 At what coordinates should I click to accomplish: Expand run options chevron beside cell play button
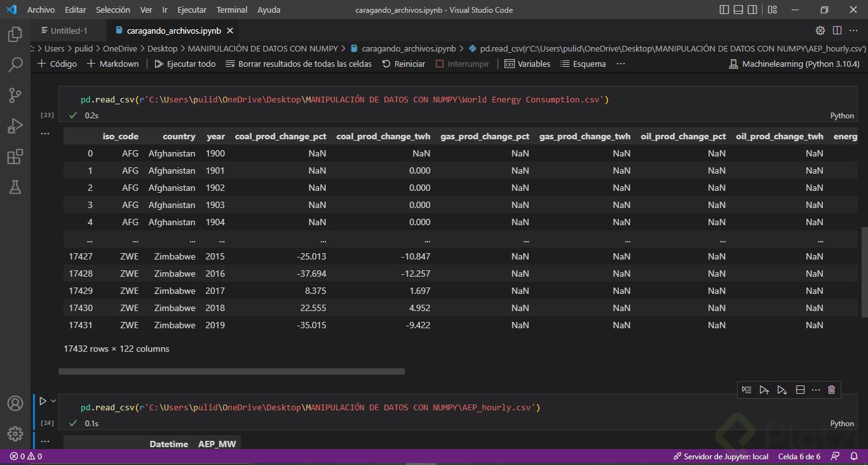point(53,401)
